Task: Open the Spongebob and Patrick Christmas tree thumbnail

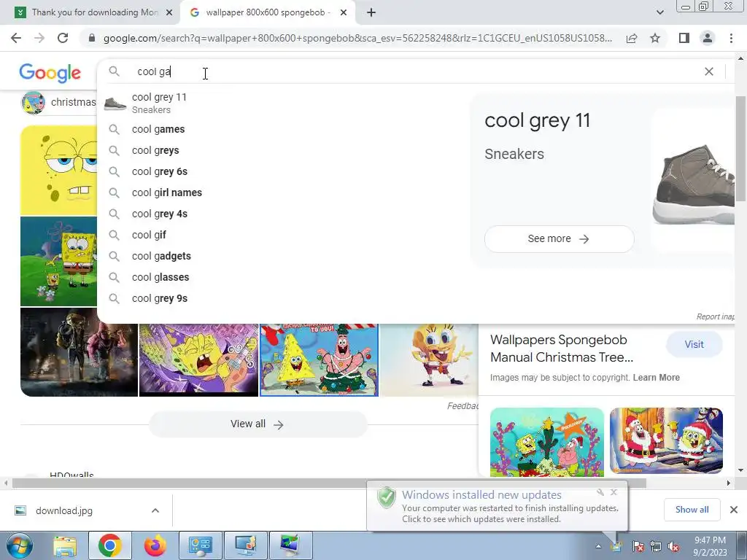Action: pos(320,360)
